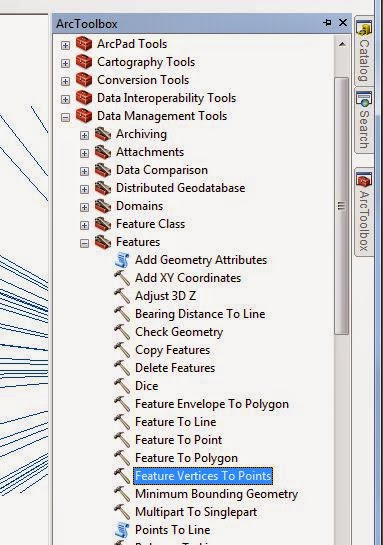Click the scrollbar up arrow
Screen dimensions: 383x545
tap(342, 44)
